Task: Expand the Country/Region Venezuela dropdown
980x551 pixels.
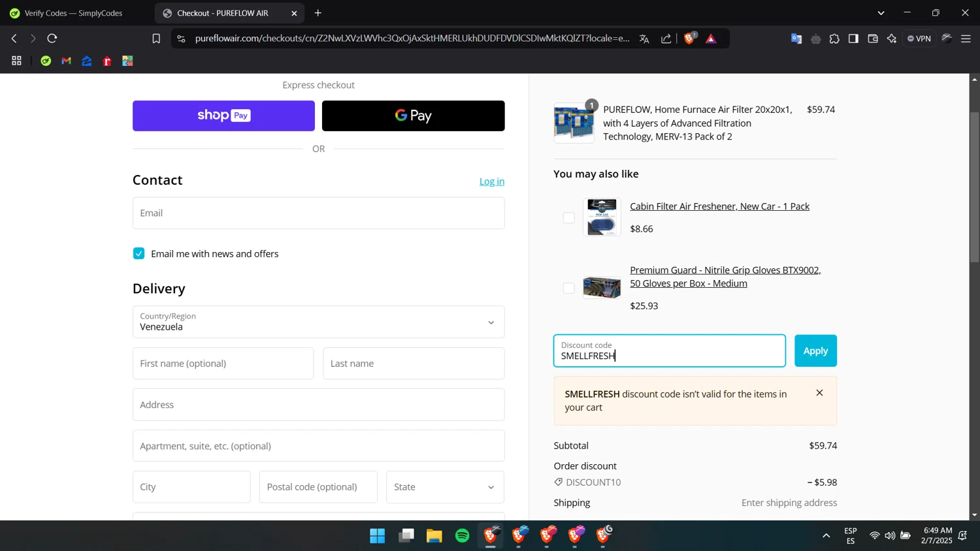Action: click(x=318, y=322)
